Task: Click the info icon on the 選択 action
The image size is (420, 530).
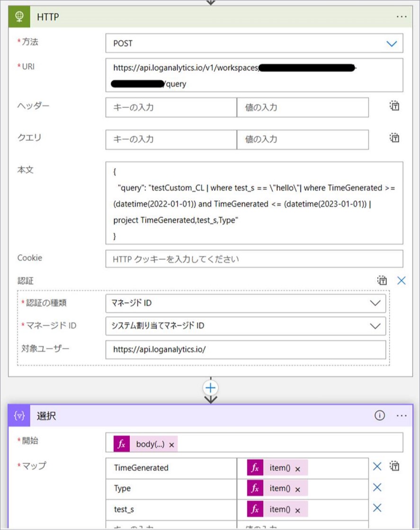Action: point(379,415)
